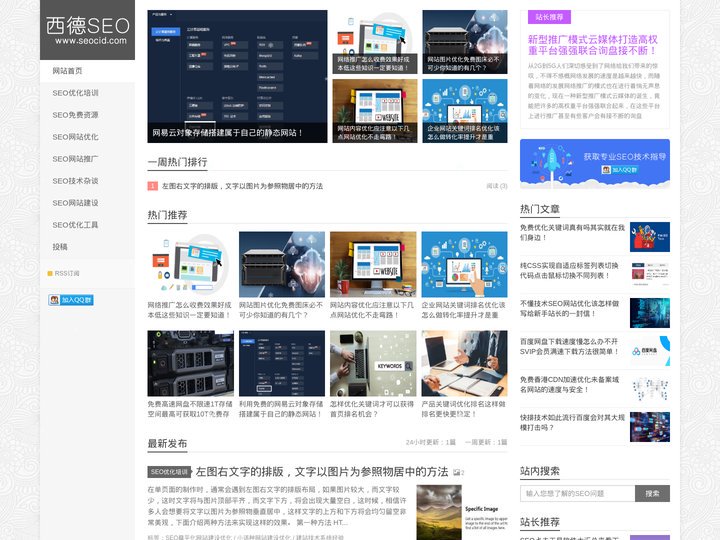Image resolution: width=720 pixels, height=540 pixels.
Task: Click caption 怎样优化关键词才可以获得首页排名机会
Action: coord(372,409)
